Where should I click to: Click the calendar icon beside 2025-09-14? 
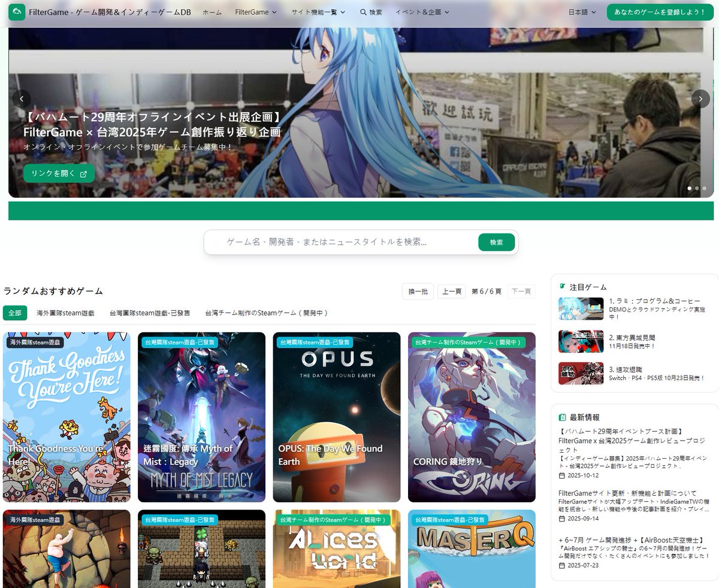pyautogui.click(x=561, y=519)
